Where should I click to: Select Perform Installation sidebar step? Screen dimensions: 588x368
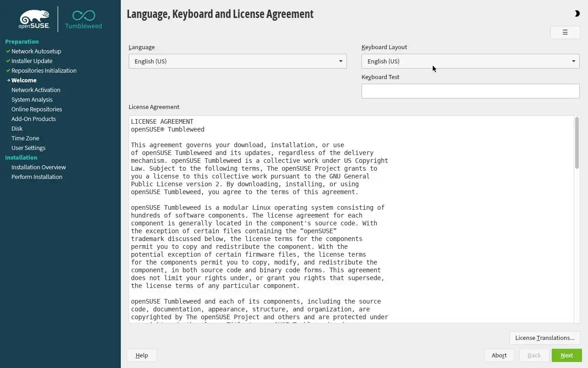click(x=37, y=177)
